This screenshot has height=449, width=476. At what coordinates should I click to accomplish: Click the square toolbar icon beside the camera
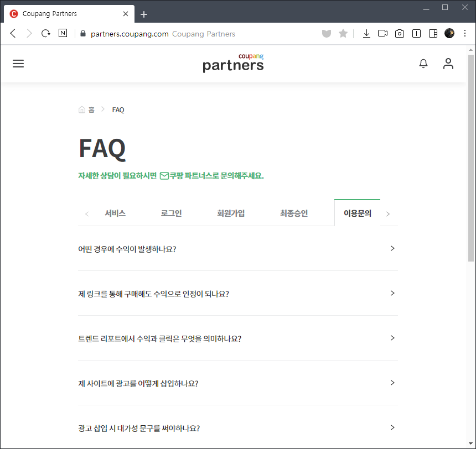(x=416, y=33)
